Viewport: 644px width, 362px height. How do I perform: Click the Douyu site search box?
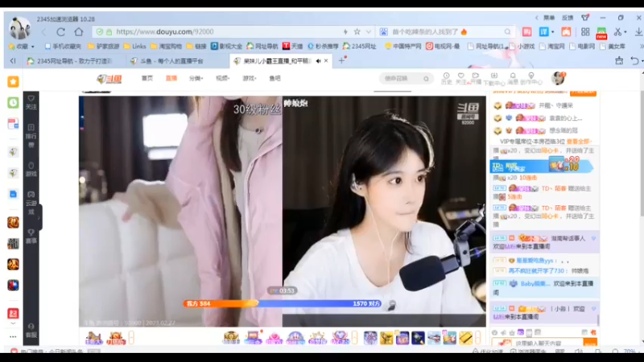(406, 78)
